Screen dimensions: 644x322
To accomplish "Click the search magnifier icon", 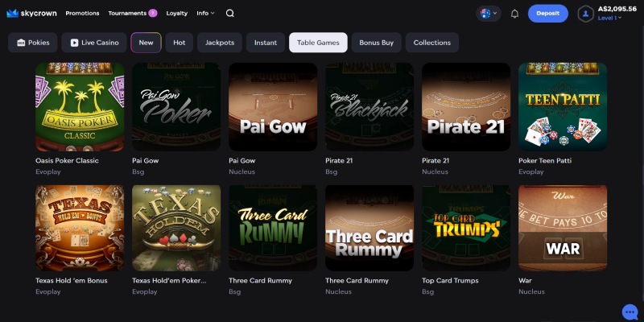I will [230, 13].
